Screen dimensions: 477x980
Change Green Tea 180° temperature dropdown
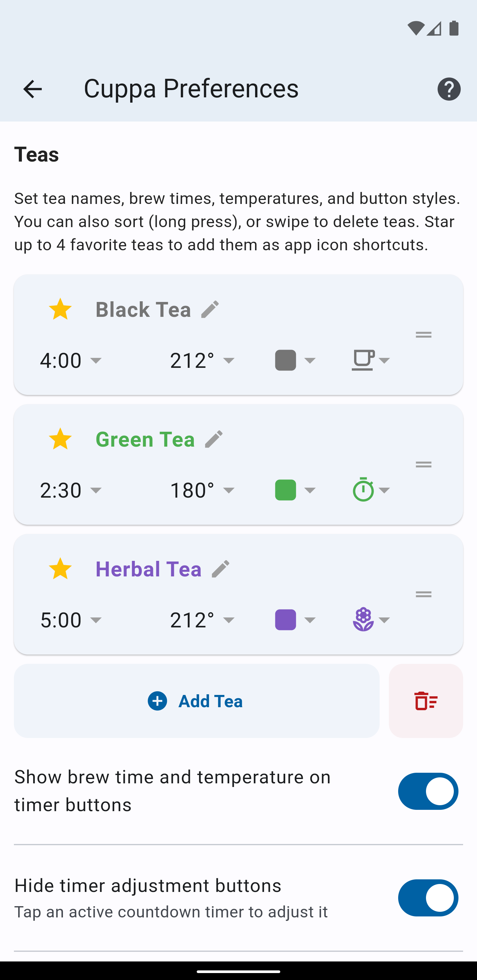202,490
